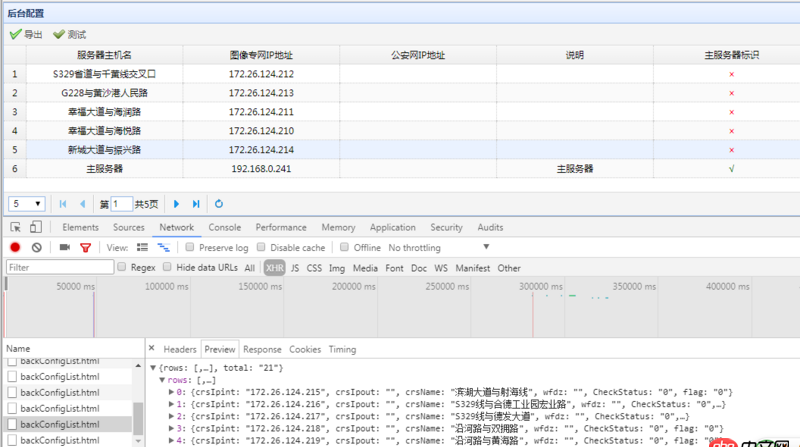800x447 pixels.
Task: Filter requests by Img type
Action: 337,268
